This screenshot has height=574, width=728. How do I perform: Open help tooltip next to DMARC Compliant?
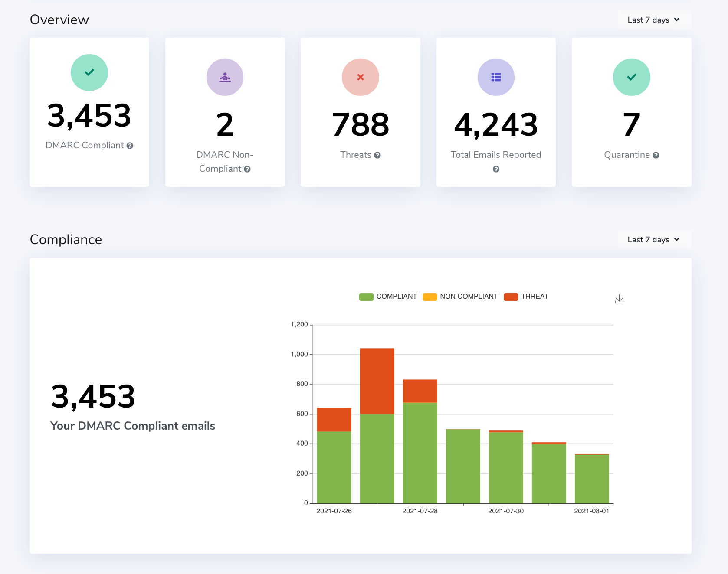point(130,146)
